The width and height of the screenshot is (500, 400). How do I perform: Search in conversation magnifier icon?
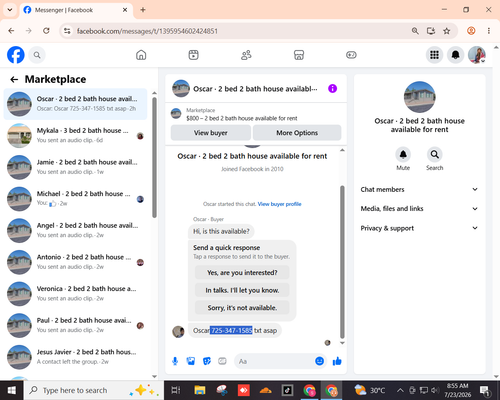(x=434, y=155)
